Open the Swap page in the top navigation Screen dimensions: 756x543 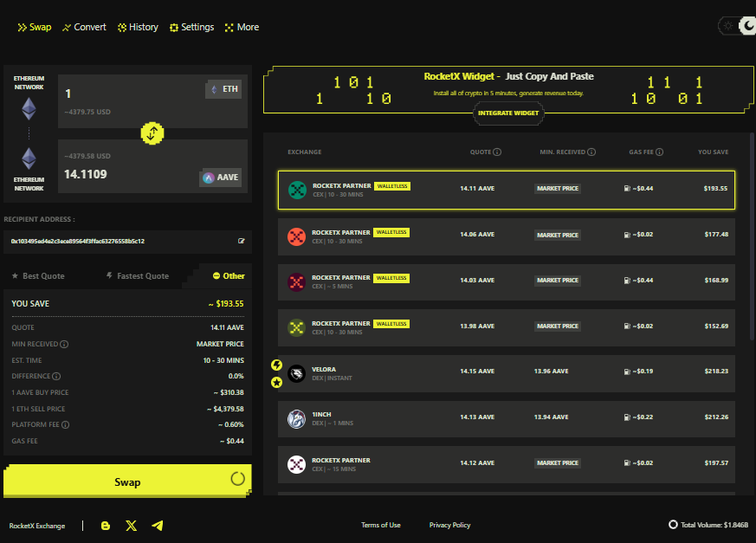tap(35, 28)
